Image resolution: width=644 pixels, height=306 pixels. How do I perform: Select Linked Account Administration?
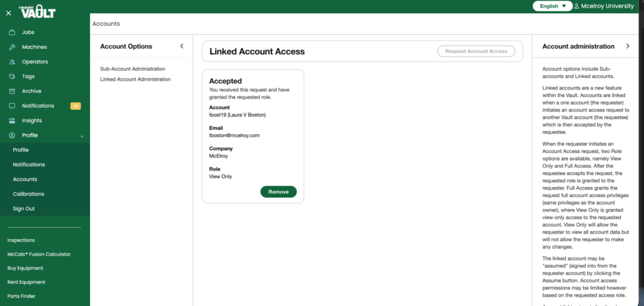tap(136, 79)
